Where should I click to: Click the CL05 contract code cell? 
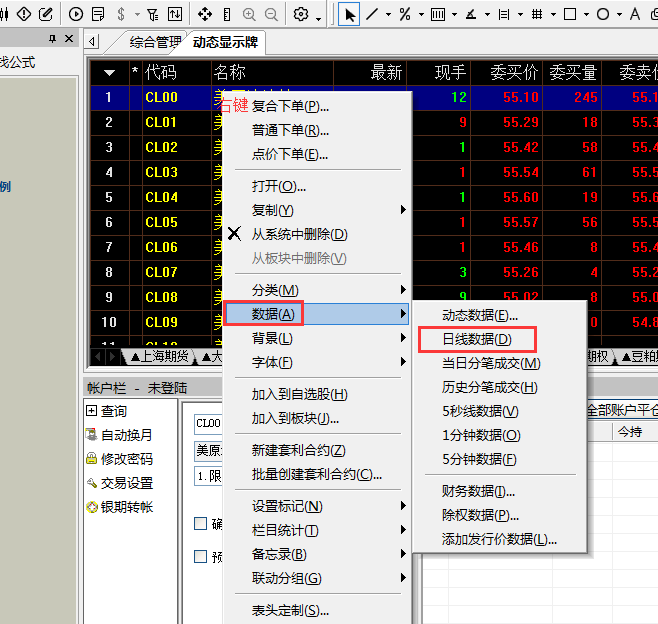161,222
